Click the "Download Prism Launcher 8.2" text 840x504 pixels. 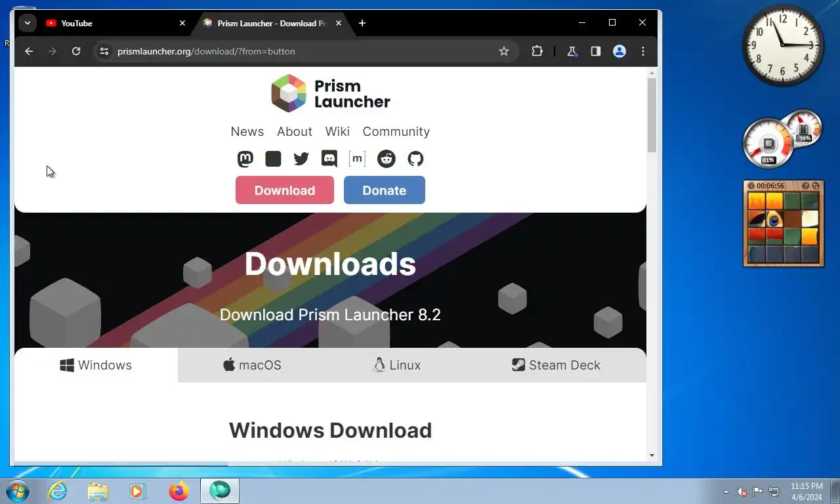[330, 314]
